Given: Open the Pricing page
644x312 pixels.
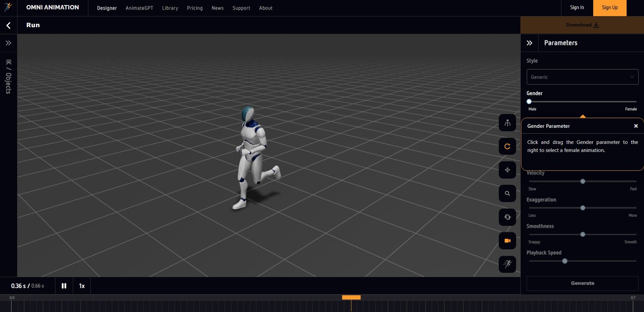Looking at the screenshot, I should (x=195, y=8).
